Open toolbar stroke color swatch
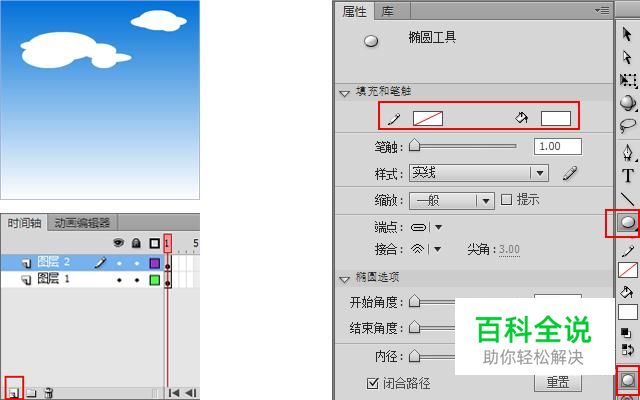Image resolution: width=640 pixels, height=400 pixels. point(628,270)
